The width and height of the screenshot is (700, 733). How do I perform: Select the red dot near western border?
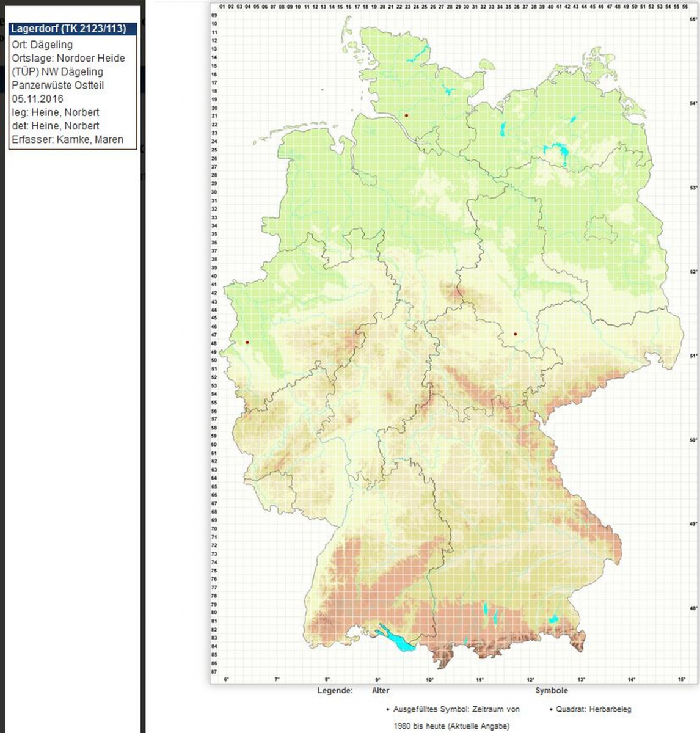point(247,342)
